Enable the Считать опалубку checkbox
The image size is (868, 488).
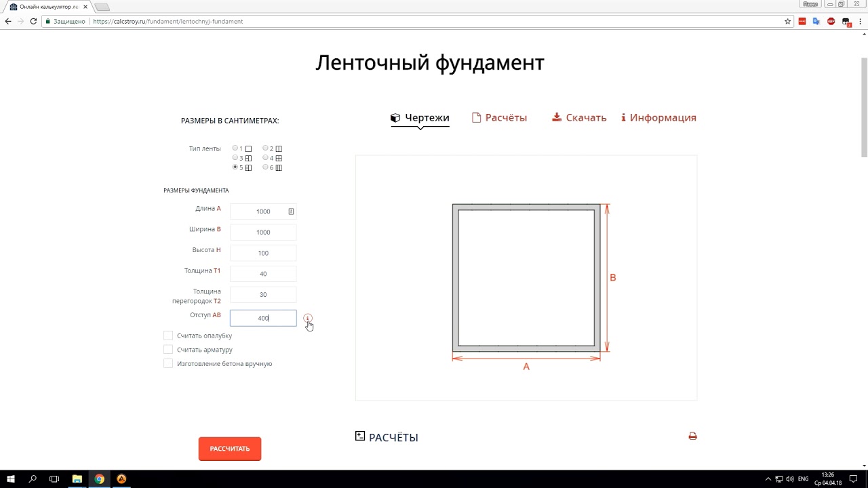(x=168, y=335)
